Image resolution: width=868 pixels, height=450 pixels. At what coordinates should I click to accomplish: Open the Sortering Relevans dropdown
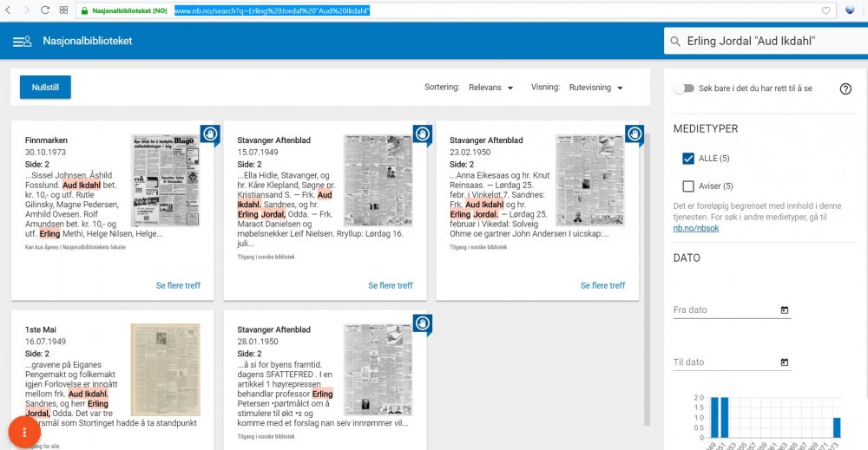[x=490, y=88]
